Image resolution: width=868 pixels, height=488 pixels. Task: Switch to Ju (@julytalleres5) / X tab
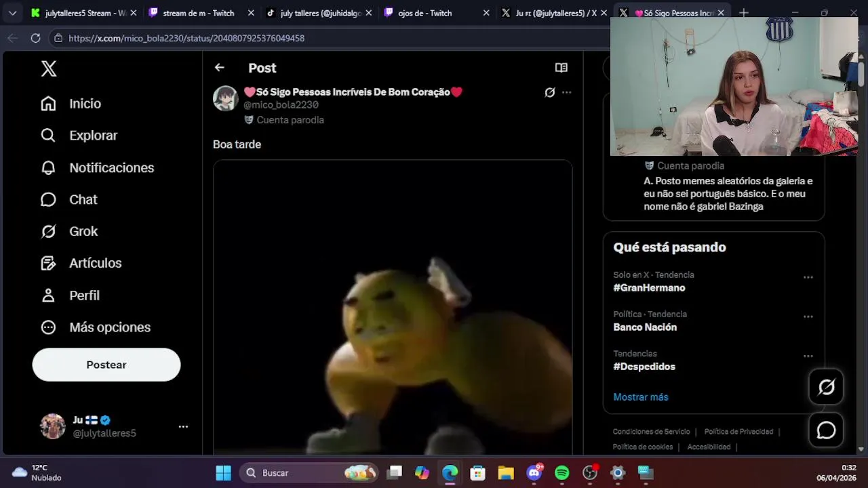[x=554, y=13]
